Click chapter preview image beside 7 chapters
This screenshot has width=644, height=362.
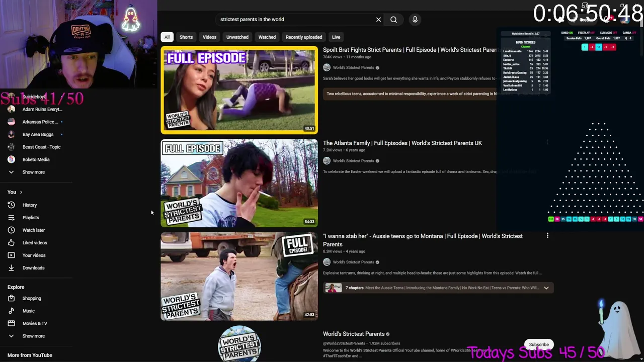[333, 288]
